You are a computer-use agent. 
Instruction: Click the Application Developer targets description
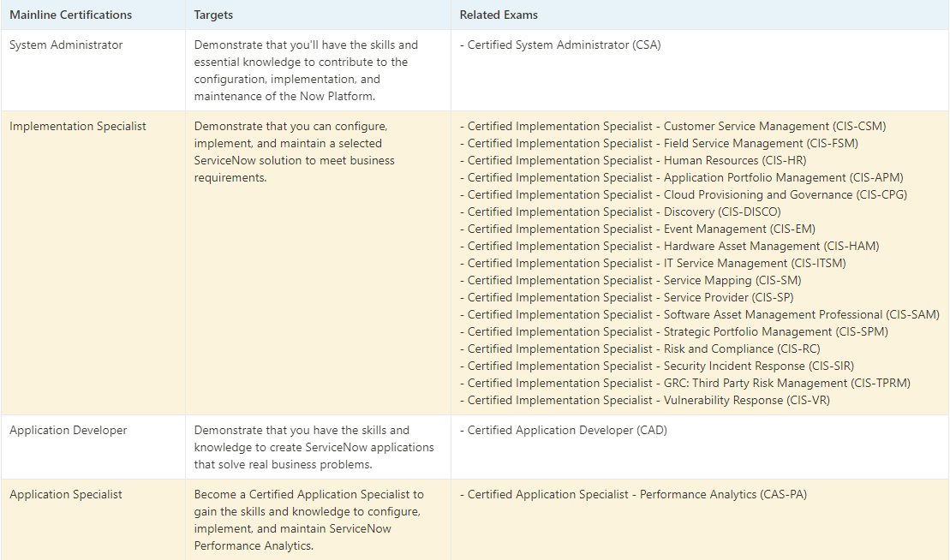314,447
